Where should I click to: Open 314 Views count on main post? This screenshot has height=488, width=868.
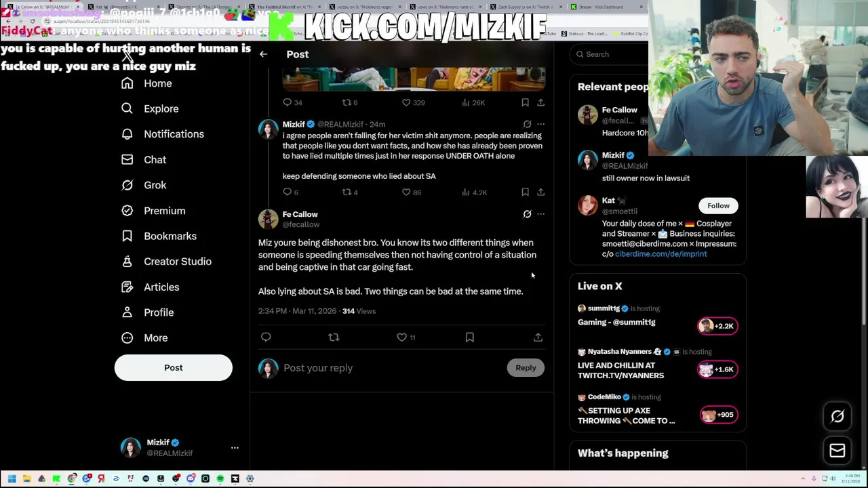(359, 311)
